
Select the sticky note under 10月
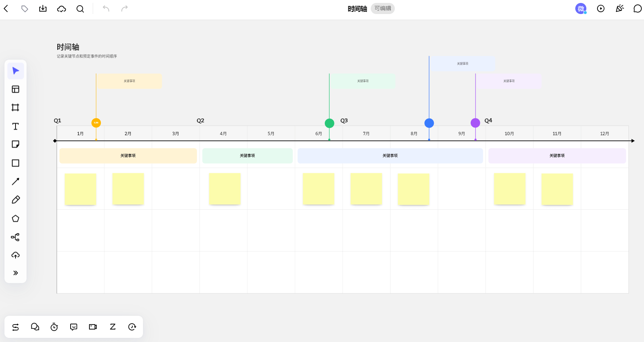coord(510,189)
